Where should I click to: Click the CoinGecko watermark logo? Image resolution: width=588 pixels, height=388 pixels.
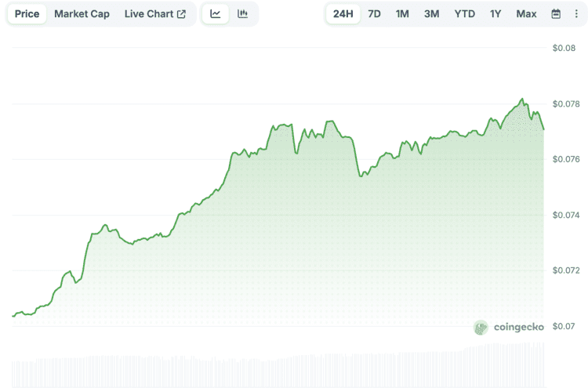coord(509,328)
